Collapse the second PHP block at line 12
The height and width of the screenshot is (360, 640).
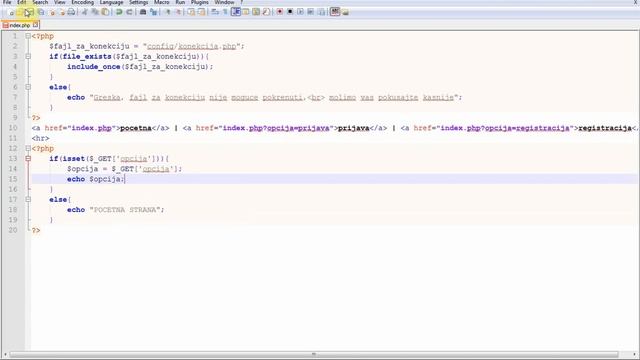[28, 148]
